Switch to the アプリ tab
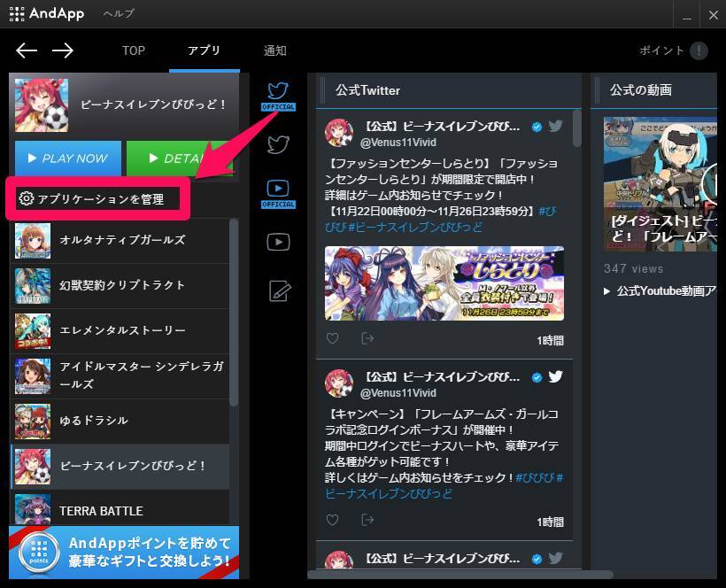This screenshot has height=588, width=726. click(205, 50)
